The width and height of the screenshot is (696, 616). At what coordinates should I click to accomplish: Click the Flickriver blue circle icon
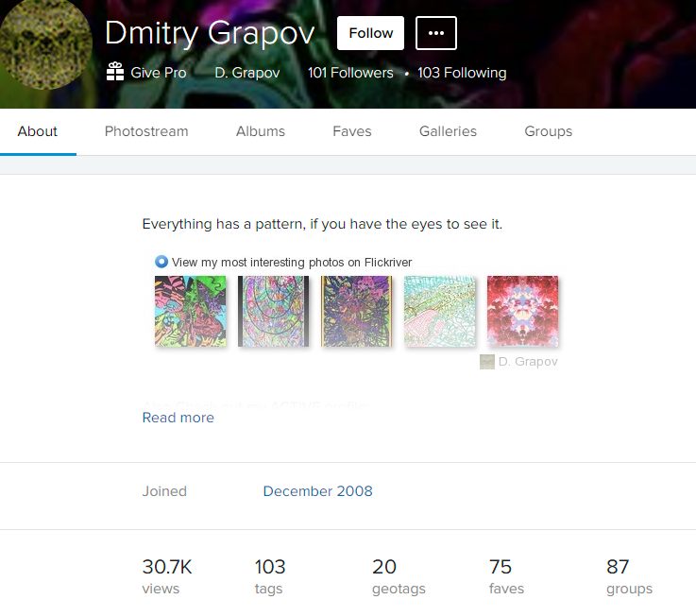pyautogui.click(x=161, y=262)
